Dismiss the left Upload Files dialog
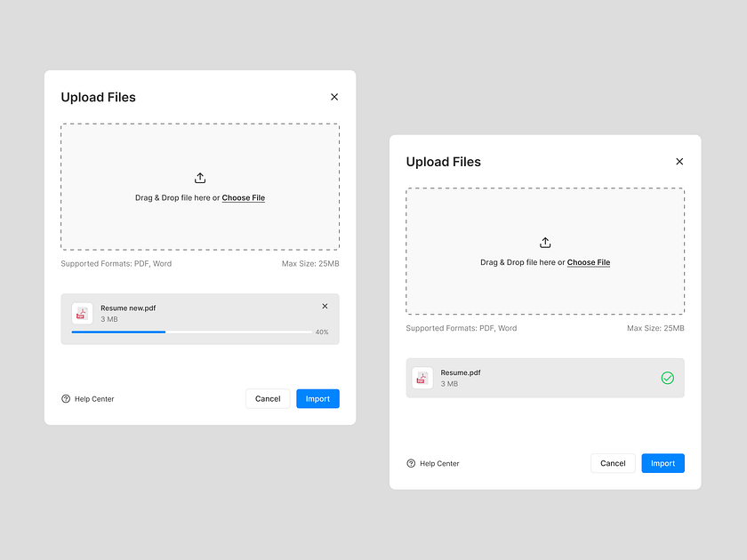 point(334,97)
